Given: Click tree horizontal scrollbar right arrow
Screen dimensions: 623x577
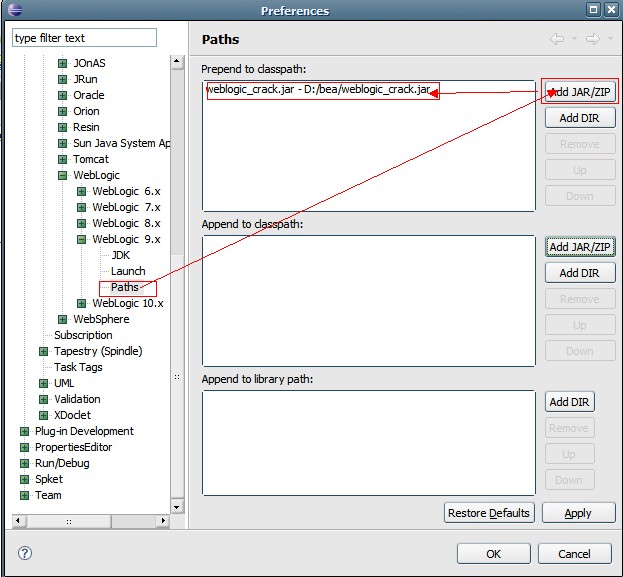Looking at the screenshot, I should coord(163,521).
